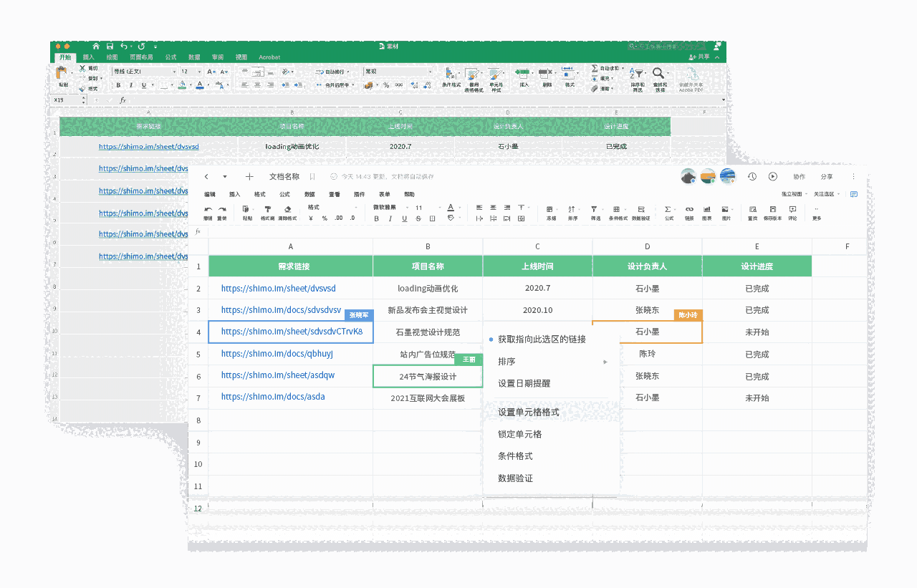Click the clear format (清除格式) eraser icon
Screen dimensions: 917x588
tap(287, 210)
